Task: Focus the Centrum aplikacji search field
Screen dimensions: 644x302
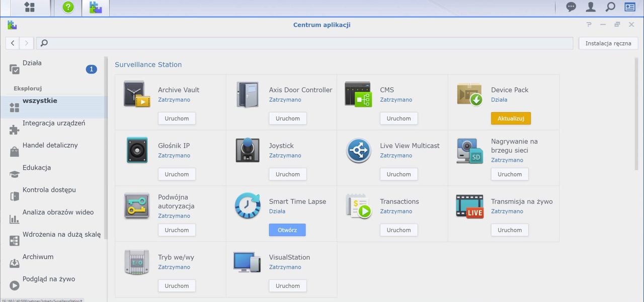Action: click(305, 43)
